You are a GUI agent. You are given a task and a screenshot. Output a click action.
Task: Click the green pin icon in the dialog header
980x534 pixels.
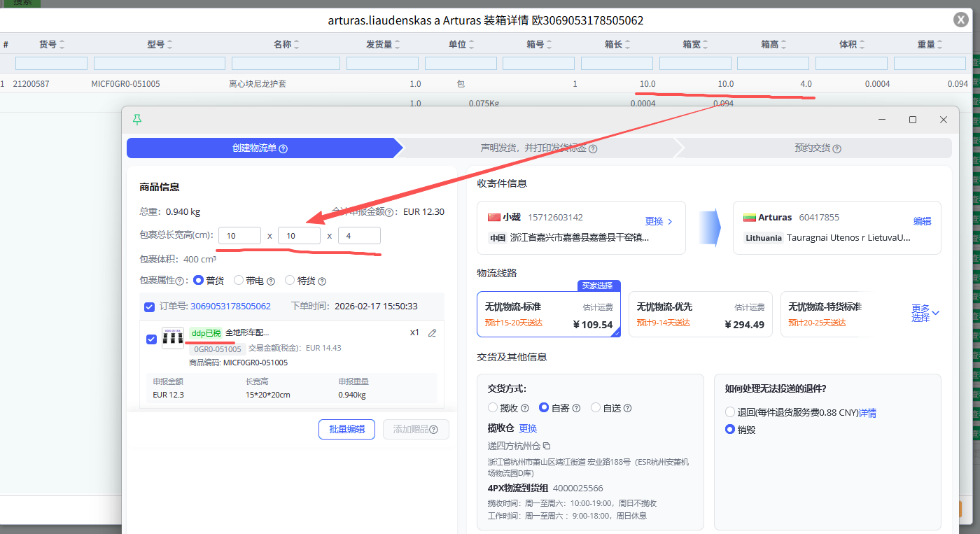[x=137, y=120]
